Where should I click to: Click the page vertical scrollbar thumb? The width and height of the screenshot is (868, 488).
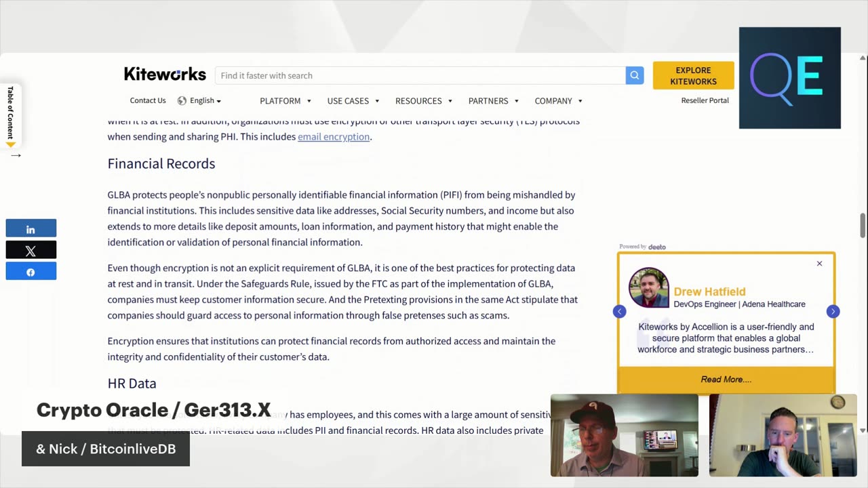pos(863,225)
